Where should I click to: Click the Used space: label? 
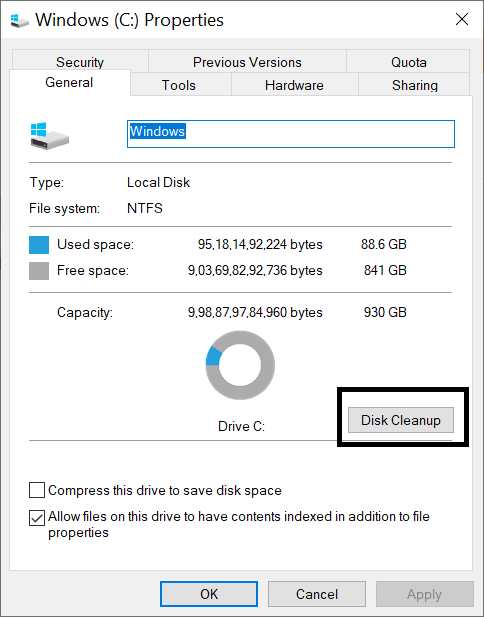point(95,245)
